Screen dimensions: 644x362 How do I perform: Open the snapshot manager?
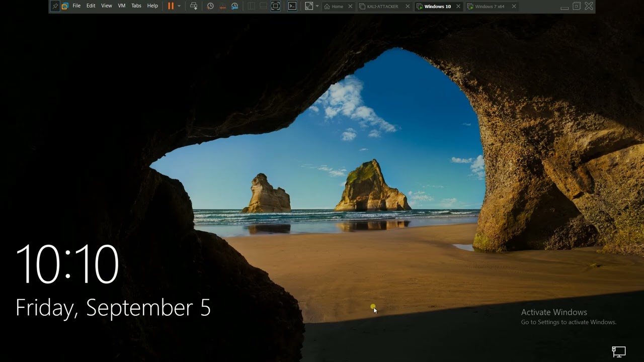[x=234, y=6]
